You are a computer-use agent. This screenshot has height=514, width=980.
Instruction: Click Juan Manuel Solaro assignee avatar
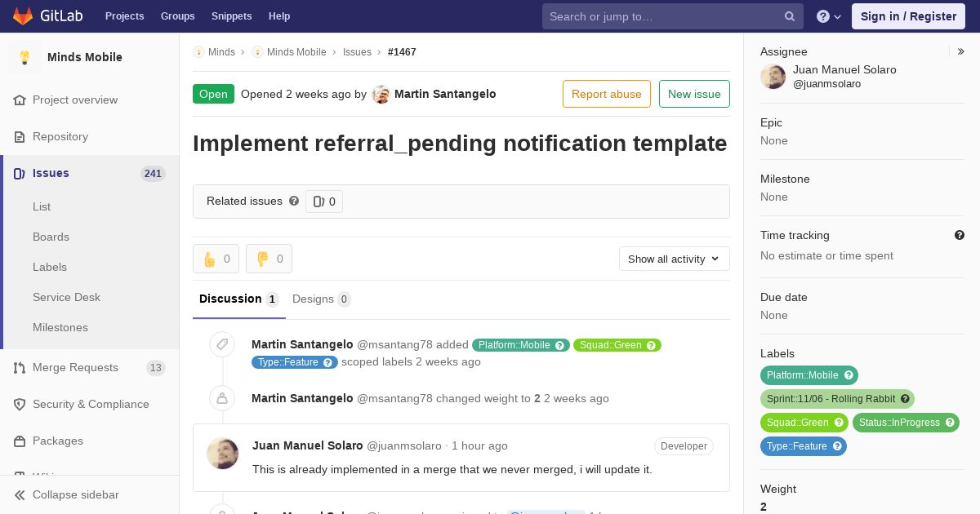(x=773, y=77)
